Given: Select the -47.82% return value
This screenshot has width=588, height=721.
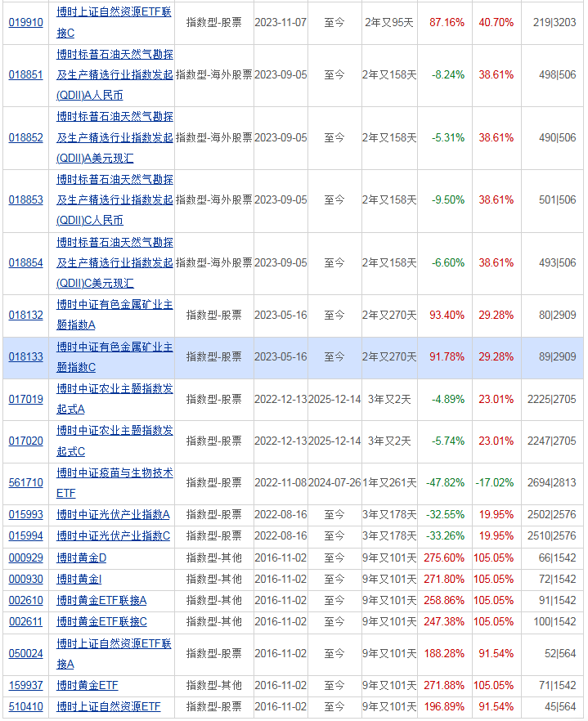Looking at the screenshot, I should point(446,483).
